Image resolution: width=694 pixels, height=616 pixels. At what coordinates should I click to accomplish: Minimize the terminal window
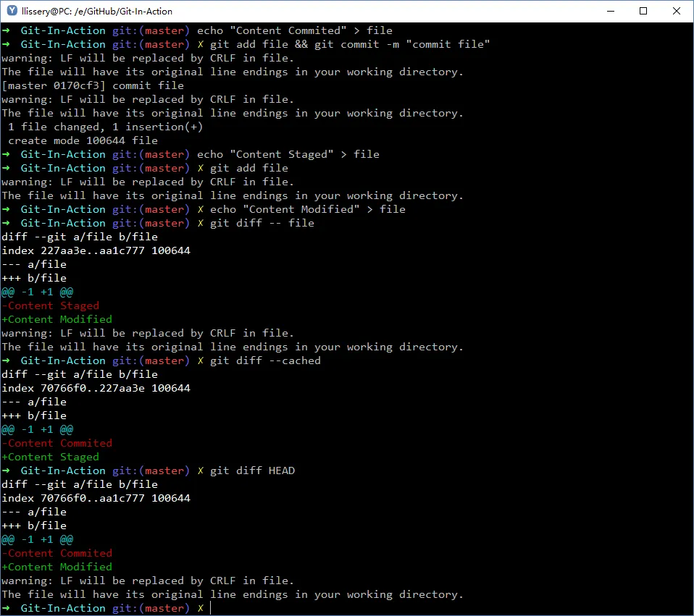[x=611, y=11]
